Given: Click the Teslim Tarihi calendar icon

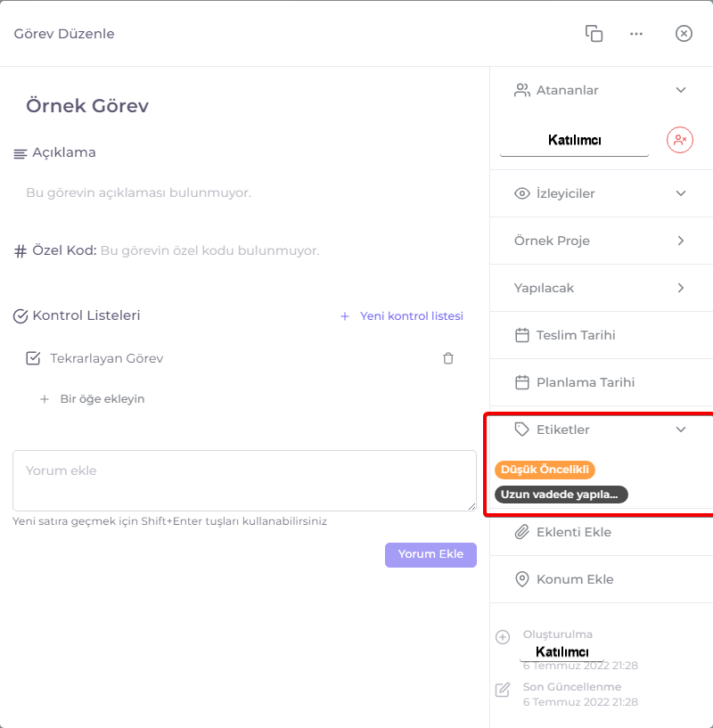Looking at the screenshot, I should pyautogui.click(x=521, y=335).
